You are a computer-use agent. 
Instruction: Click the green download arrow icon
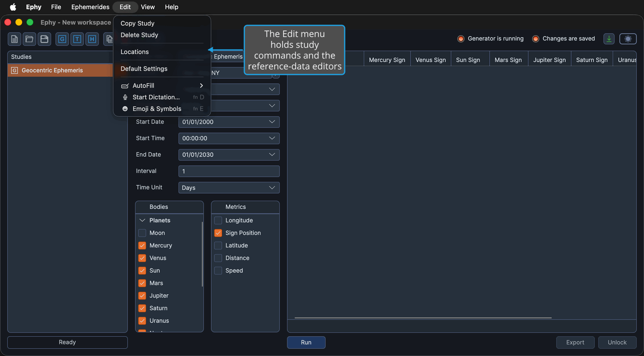(609, 39)
